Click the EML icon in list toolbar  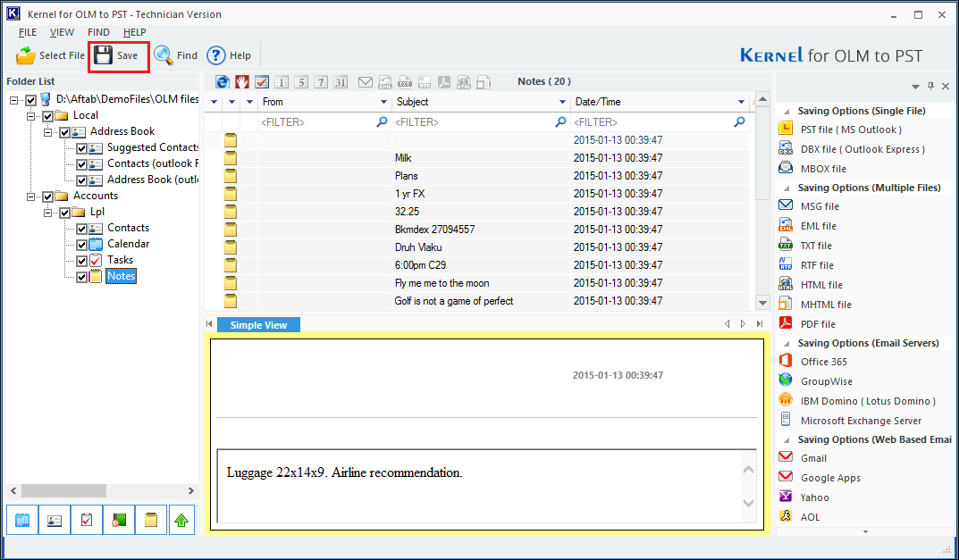point(385,82)
